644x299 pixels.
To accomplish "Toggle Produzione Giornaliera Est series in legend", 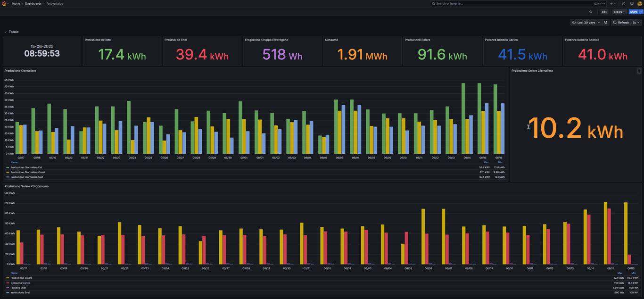I will tap(26, 167).
